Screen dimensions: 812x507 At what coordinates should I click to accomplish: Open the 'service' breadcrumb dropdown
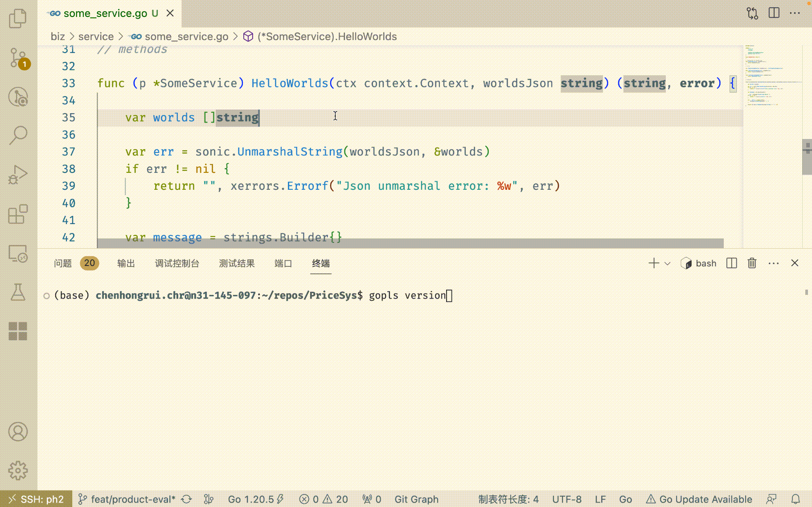96,36
